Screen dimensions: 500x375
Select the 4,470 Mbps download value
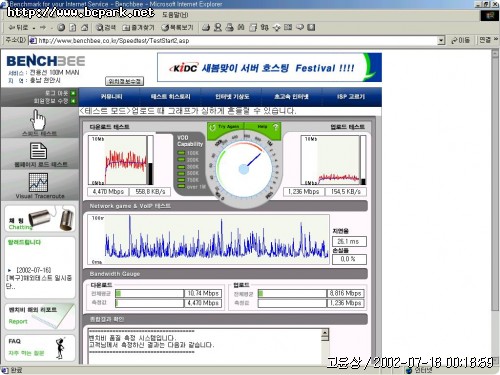coord(108,192)
